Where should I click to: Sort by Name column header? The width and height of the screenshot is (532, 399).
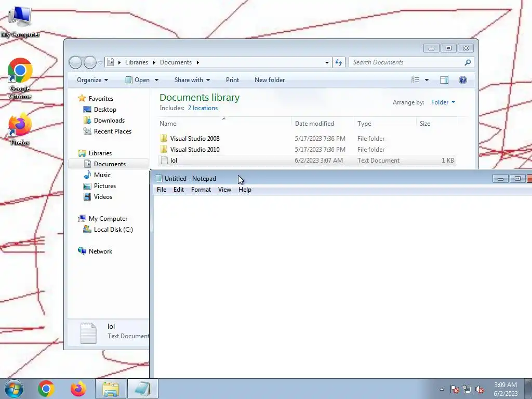(x=224, y=124)
